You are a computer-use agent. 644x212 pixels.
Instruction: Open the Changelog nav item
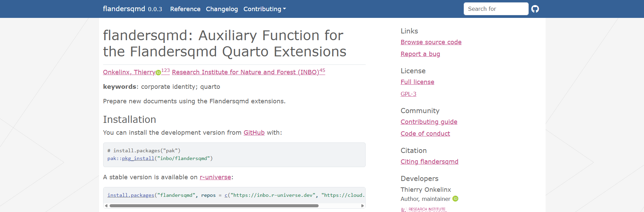tap(222, 9)
